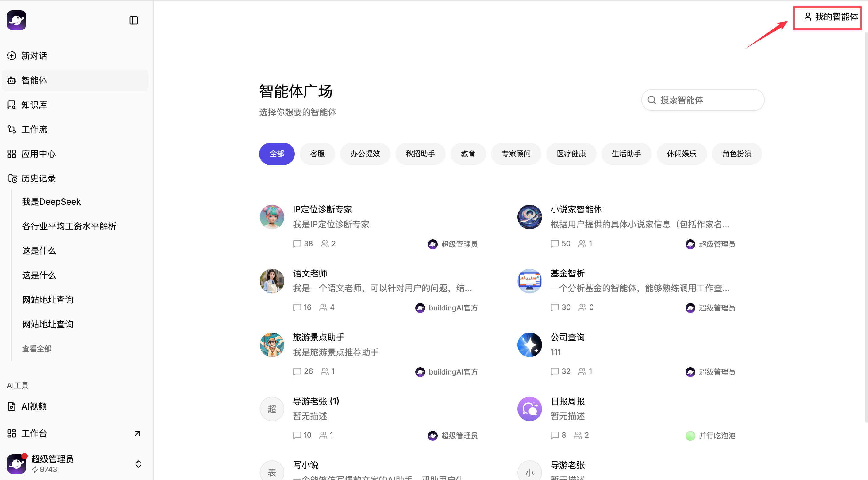Open the 旅游景点助手 agent title
Viewport: 868px width, 480px height.
click(x=318, y=337)
